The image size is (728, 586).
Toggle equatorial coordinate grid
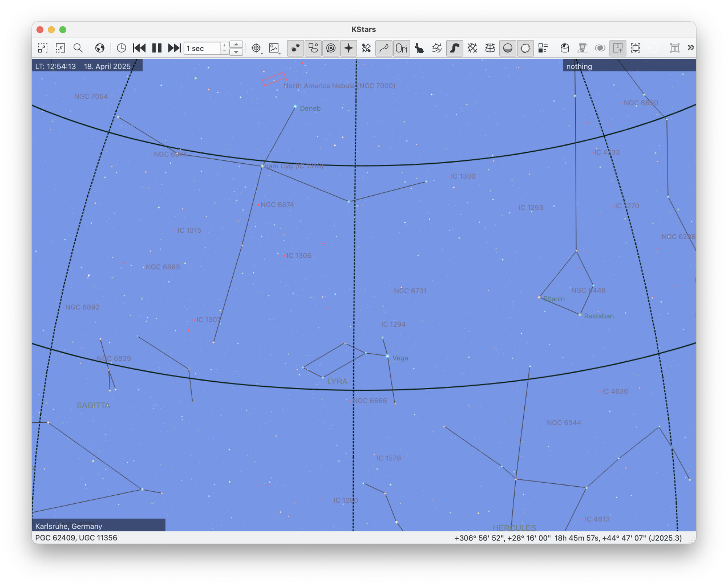472,48
